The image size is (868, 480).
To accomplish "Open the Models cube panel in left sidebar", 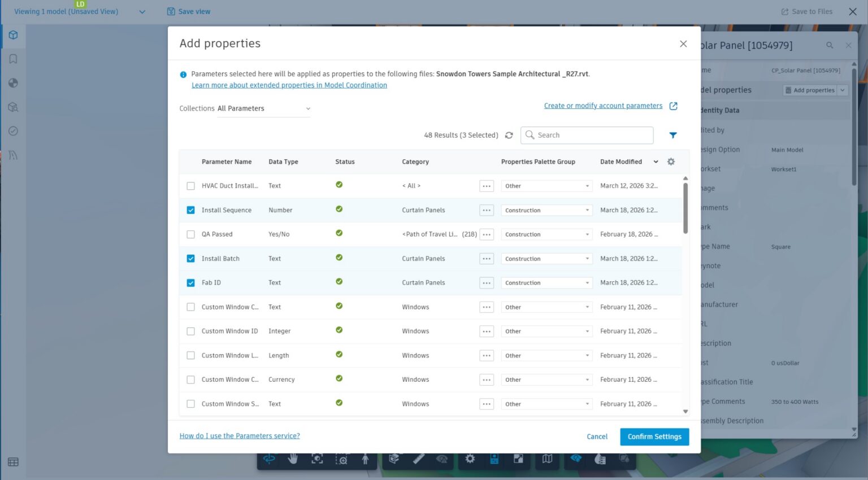I will pos(13,35).
